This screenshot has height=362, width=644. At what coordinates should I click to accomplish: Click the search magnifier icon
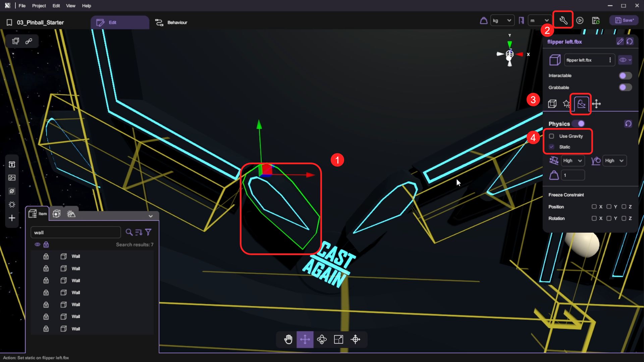click(x=129, y=232)
